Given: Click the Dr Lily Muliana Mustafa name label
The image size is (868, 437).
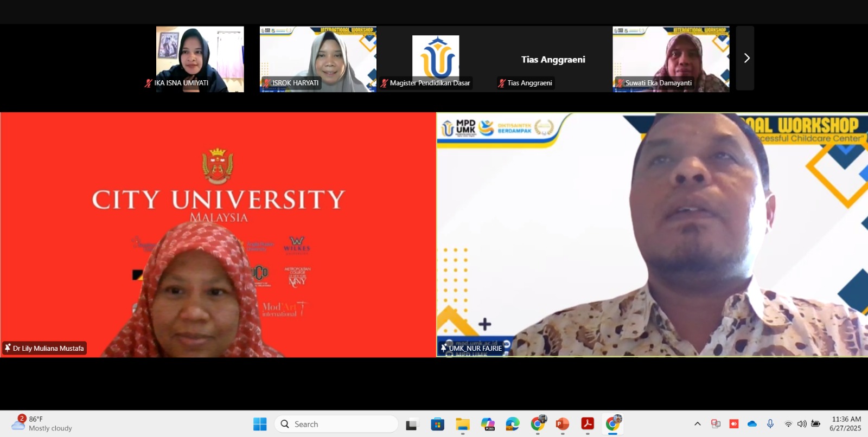Looking at the screenshot, I should (48, 349).
